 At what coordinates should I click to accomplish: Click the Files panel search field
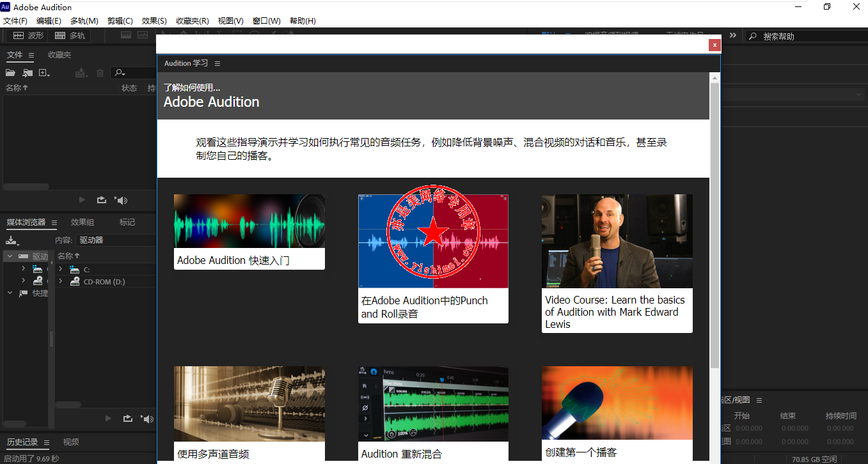point(133,73)
